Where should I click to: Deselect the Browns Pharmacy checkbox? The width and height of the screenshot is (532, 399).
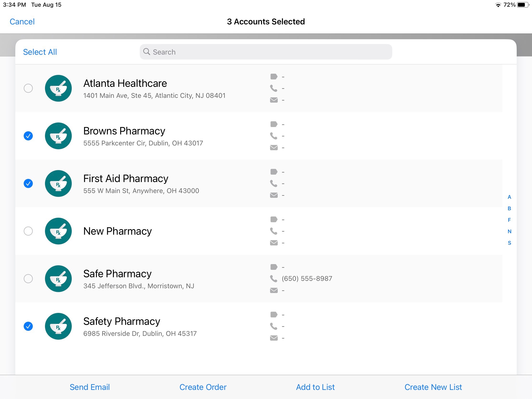(28, 136)
